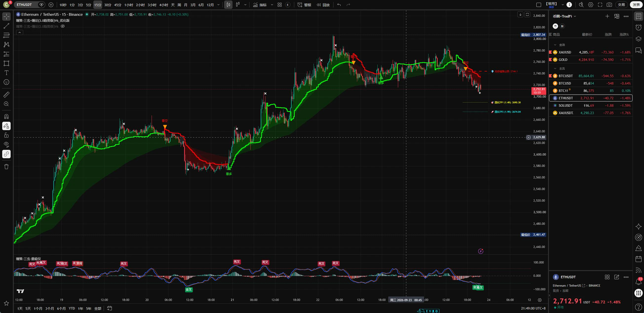
Task: Show the hidden 2.0趋势版 V6 indicator
Action: coord(63,26)
